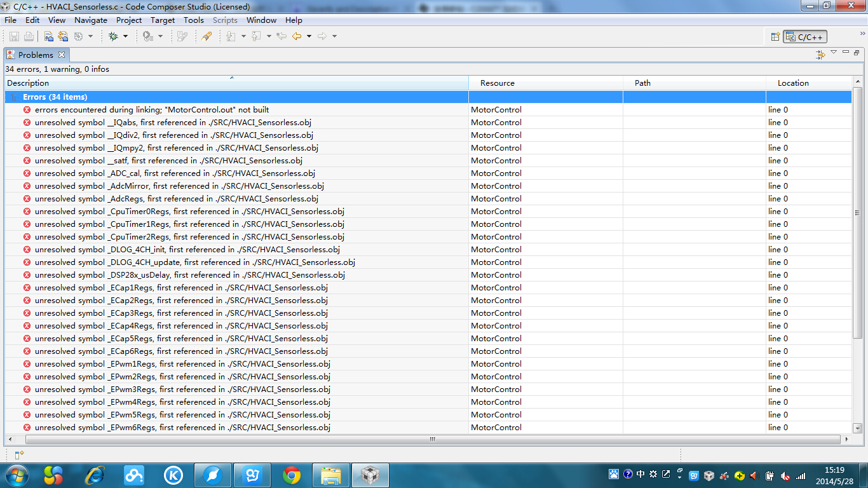868x488 pixels.
Task: Open the Window menu
Action: tap(261, 20)
